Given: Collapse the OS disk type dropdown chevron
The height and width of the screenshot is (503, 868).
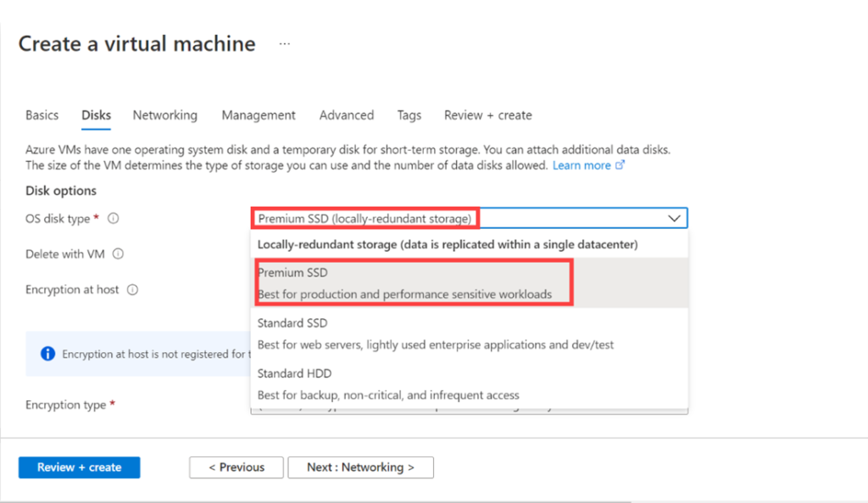Looking at the screenshot, I should coord(674,218).
